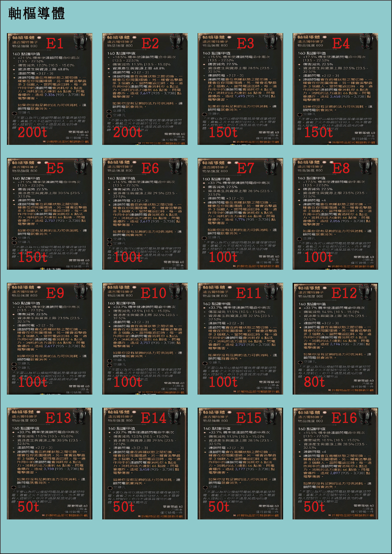
Task: Click the 50t price on card E13
Action: click(x=28, y=507)
